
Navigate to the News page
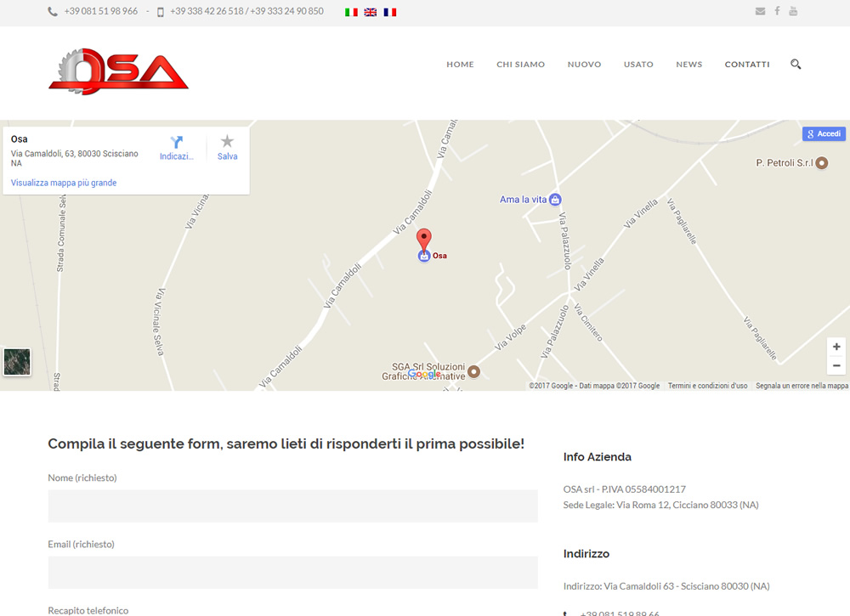688,65
